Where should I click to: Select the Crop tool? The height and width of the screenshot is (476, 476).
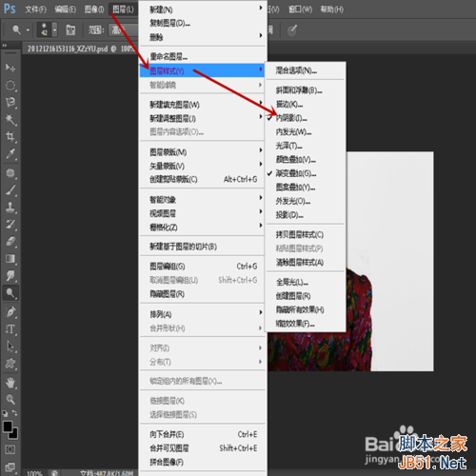10,137
